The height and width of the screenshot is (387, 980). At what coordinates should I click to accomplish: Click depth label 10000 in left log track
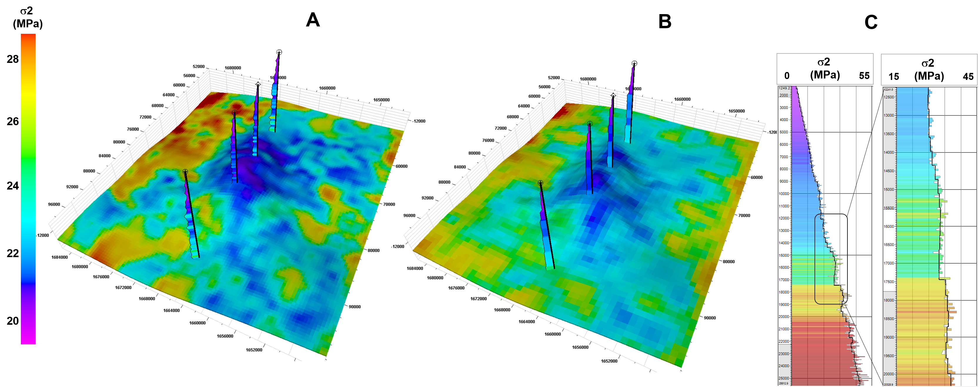[784, 194]
